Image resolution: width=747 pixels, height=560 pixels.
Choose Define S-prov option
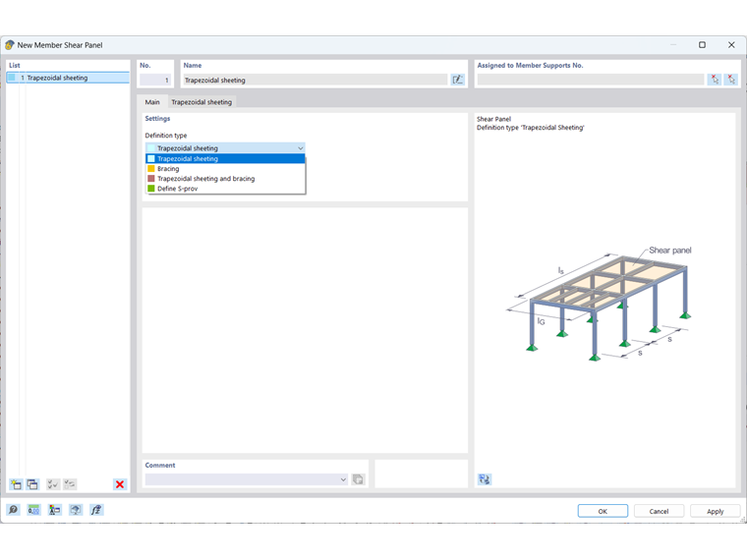pos(225,189)
